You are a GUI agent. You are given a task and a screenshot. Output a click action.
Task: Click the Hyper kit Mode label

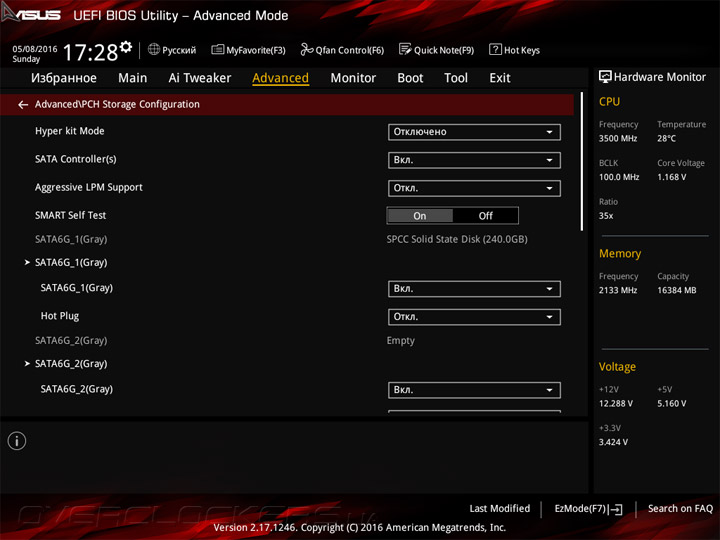(70, 131)
